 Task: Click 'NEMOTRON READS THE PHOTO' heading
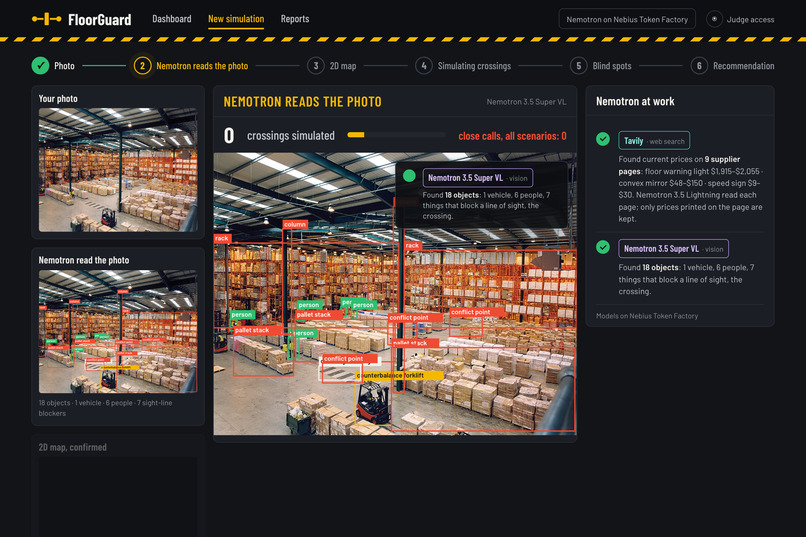point(302,102)
